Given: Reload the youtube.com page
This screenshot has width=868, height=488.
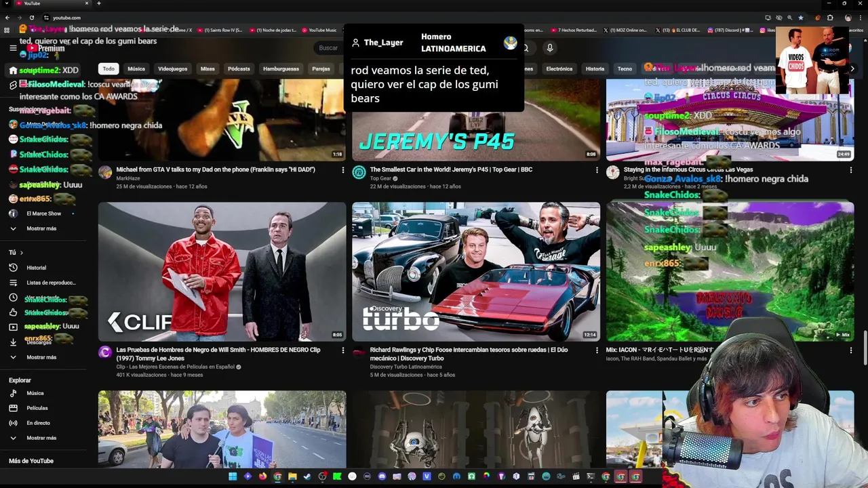Looking at the screenshot, I should tap(33, 18).
